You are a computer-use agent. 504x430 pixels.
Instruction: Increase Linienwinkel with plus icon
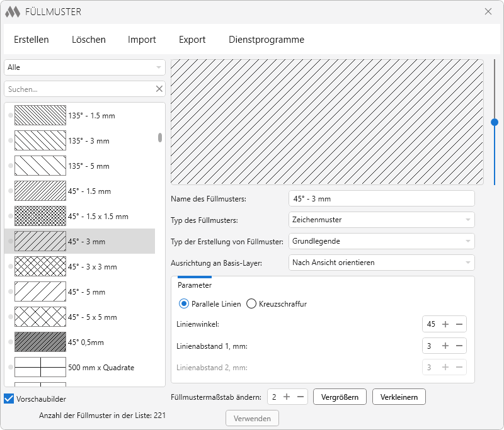click(445, 324)
